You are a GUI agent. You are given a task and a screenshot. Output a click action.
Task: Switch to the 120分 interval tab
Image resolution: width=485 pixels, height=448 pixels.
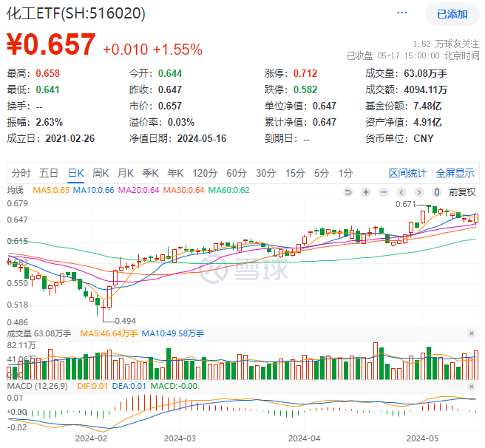click(205, 173)
